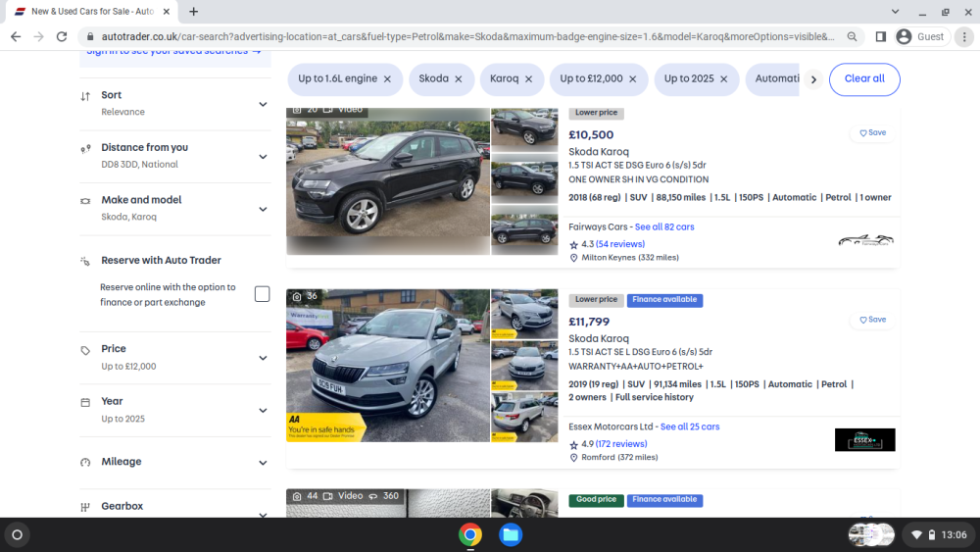The width and height of the screenshot is (980, 552).
Task: Show more filter chips with right arrow
Action: pos(813,79)
